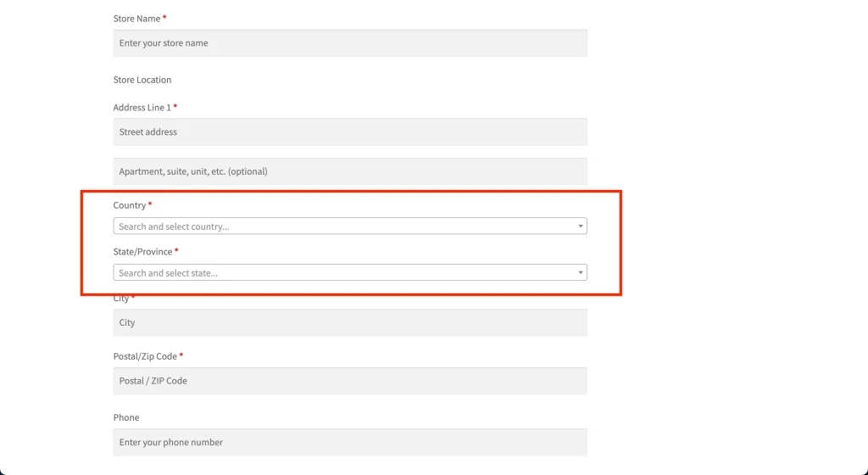
Task: Click the partially hidden City label
Action: [121, 299]
